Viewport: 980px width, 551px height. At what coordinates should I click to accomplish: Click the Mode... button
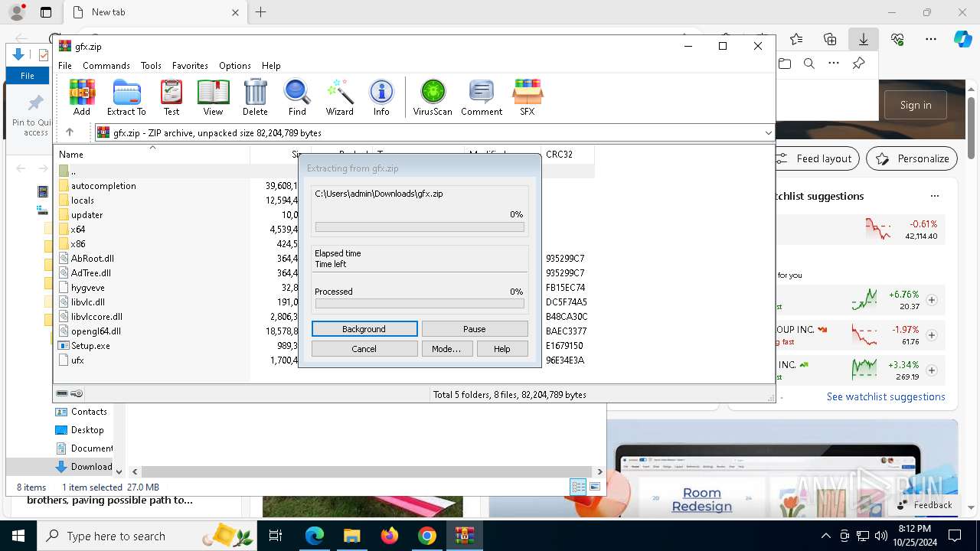[x=446, y=349]
